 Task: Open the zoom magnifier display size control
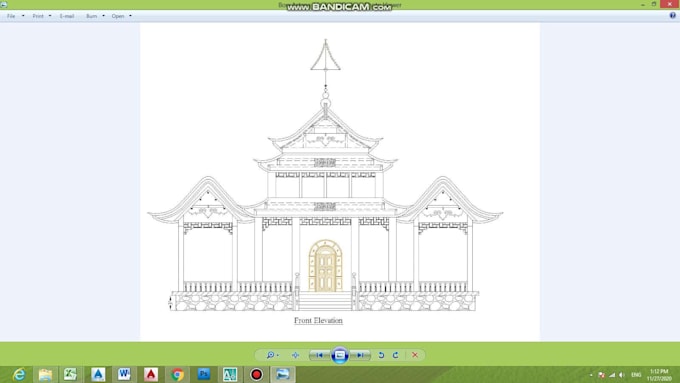[271, 355]
